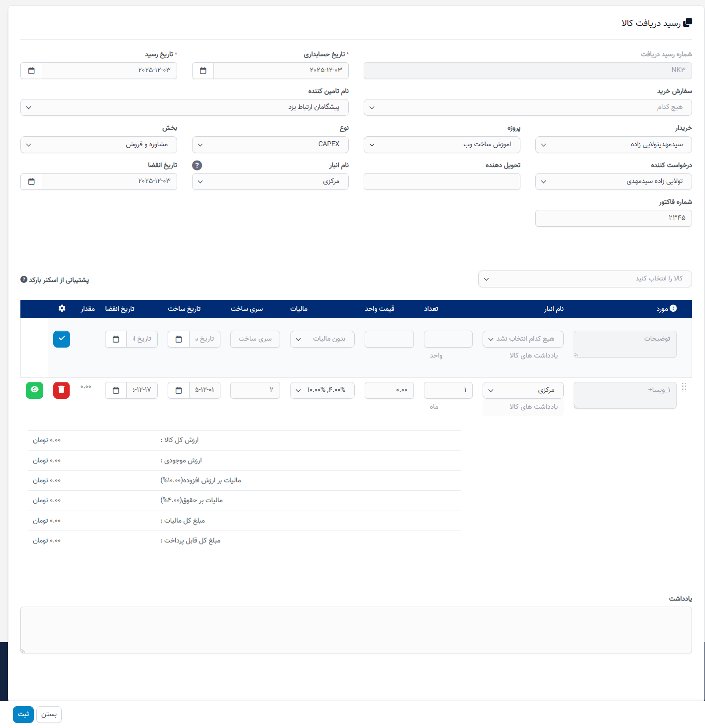Screen dimensions: 705x728
Task: Click قیمت واحد column header
Action: 380,309
